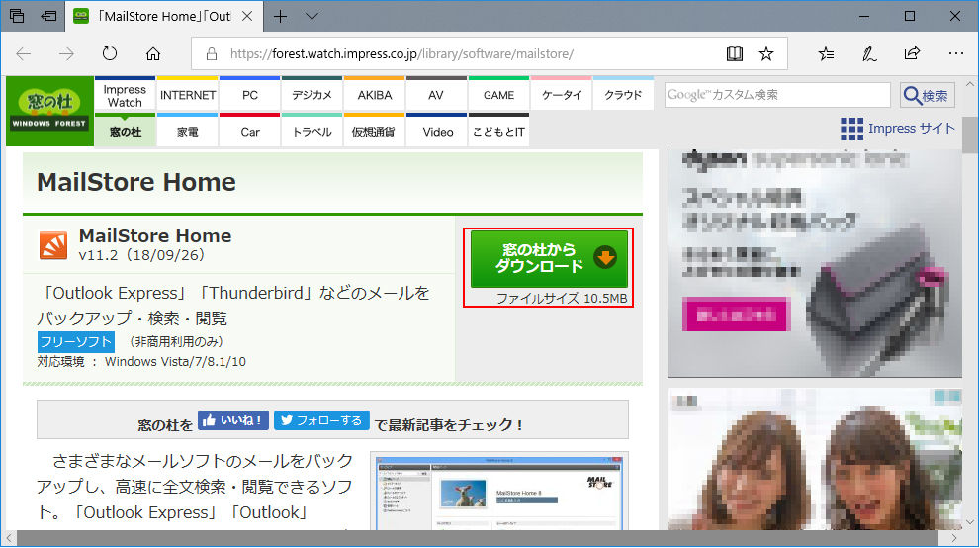This screenshot has height=548, width=980.
Task: Open the MailStore screenshot thumbnail
Action: coord(499,492)
